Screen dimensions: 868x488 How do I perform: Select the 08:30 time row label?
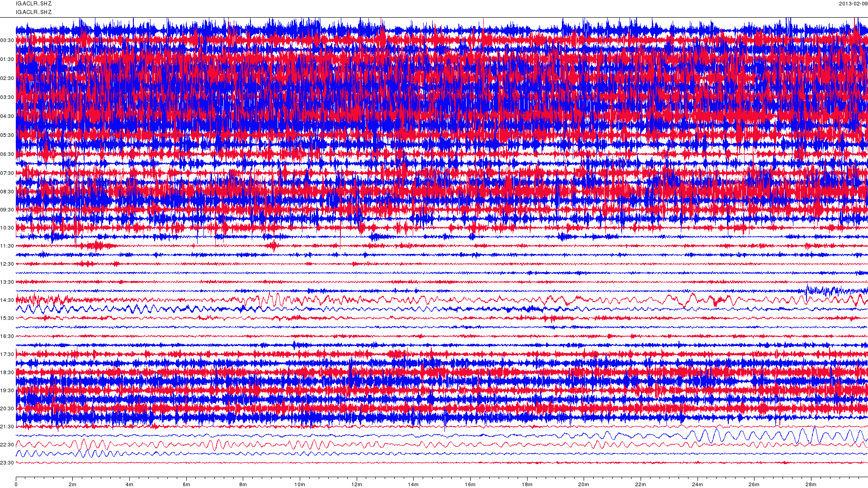pyautogui.click(x=7, y=192)
